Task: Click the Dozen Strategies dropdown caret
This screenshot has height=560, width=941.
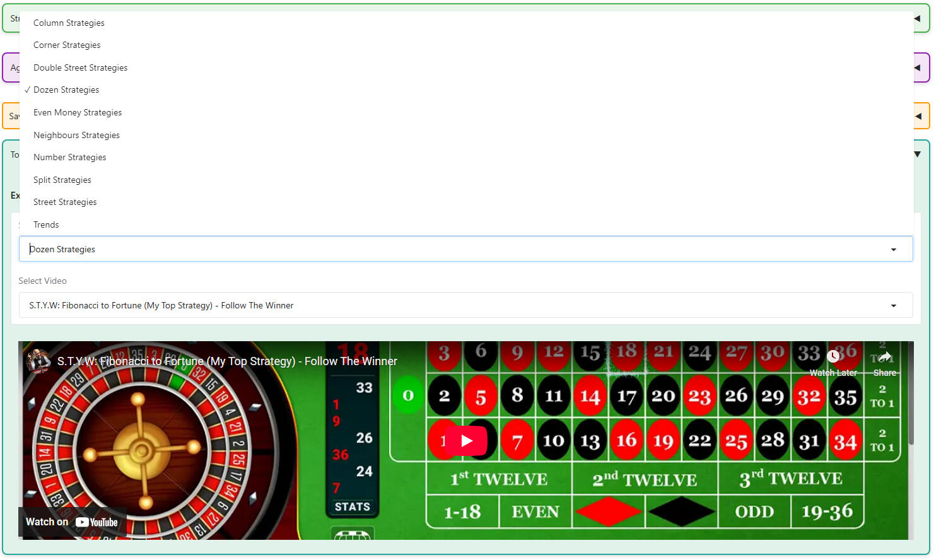Action: point(893,250)
